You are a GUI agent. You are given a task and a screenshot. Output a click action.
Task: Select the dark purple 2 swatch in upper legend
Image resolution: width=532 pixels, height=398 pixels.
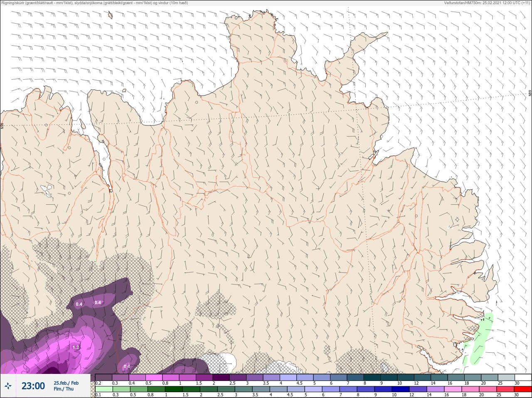222,377
